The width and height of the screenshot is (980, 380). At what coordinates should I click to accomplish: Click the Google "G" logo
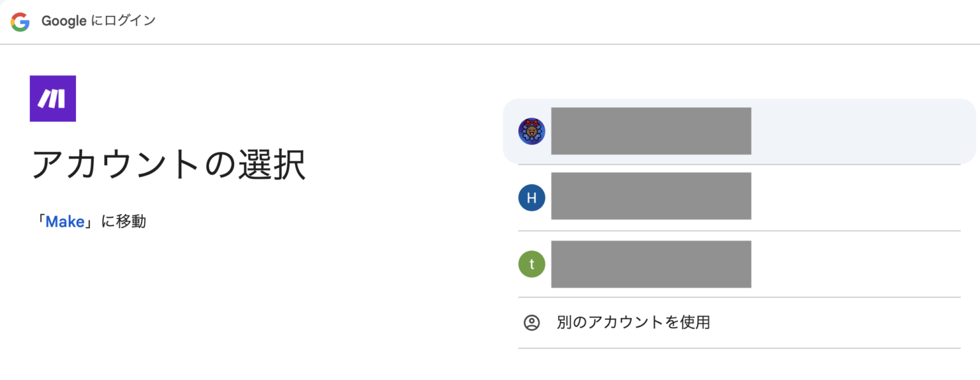coord(20,22)
